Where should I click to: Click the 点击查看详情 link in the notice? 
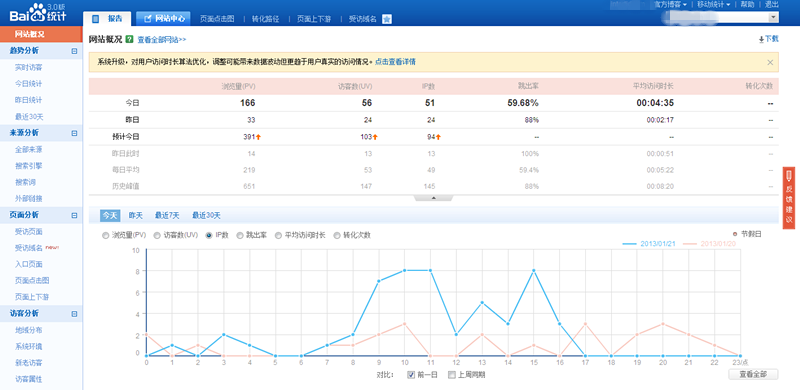[x=395, y=62]
